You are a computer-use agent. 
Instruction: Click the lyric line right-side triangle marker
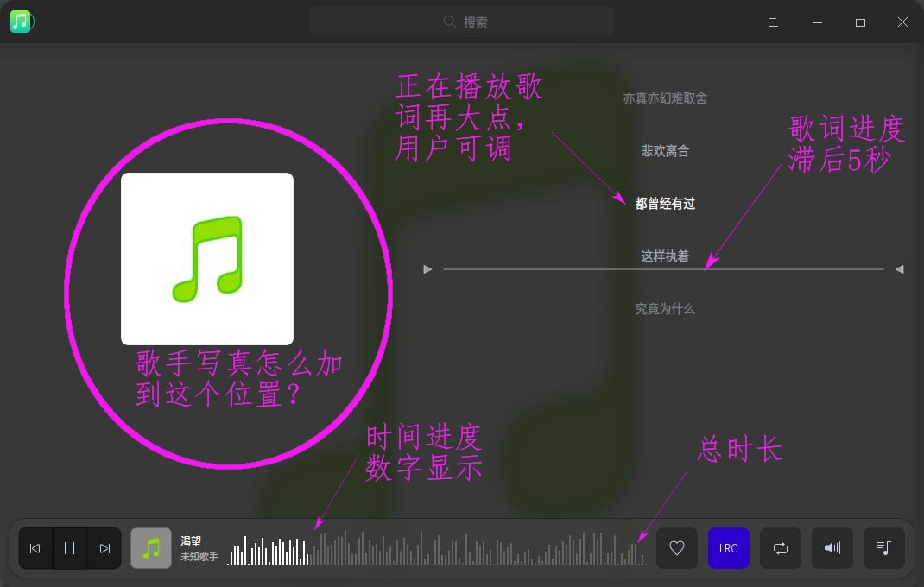[x=899, y=269]
